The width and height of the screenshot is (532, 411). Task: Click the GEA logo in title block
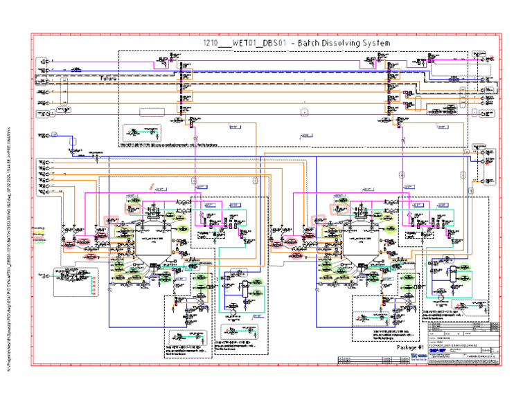point(437,350)
